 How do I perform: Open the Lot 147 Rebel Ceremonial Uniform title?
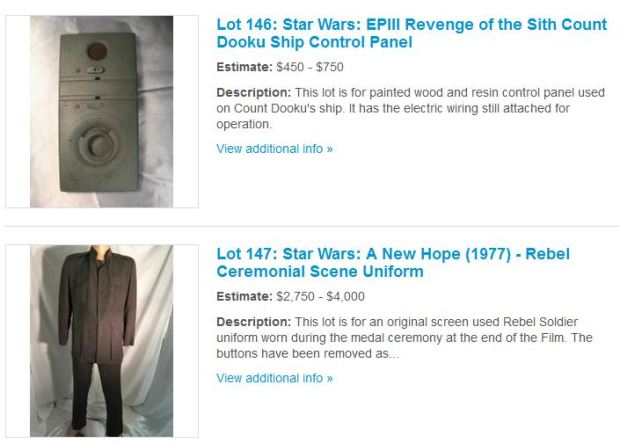click(393, 263)
